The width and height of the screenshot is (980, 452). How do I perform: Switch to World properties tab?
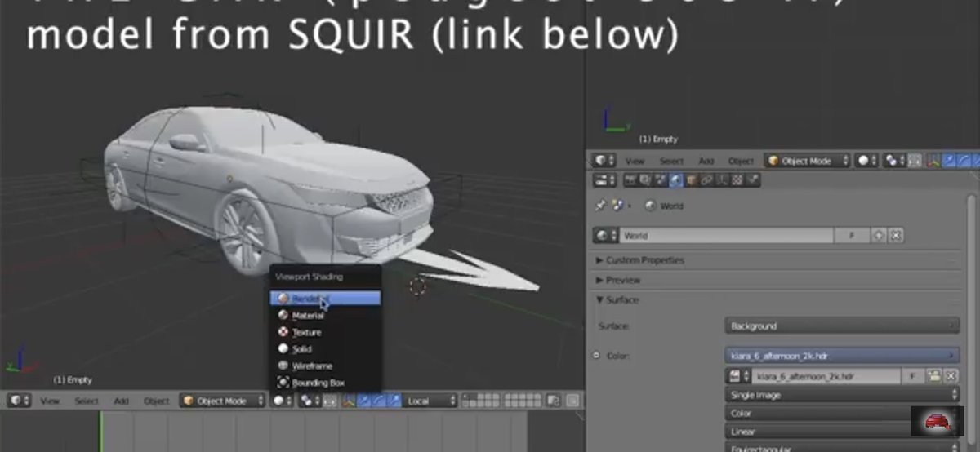tap(676, 180)
